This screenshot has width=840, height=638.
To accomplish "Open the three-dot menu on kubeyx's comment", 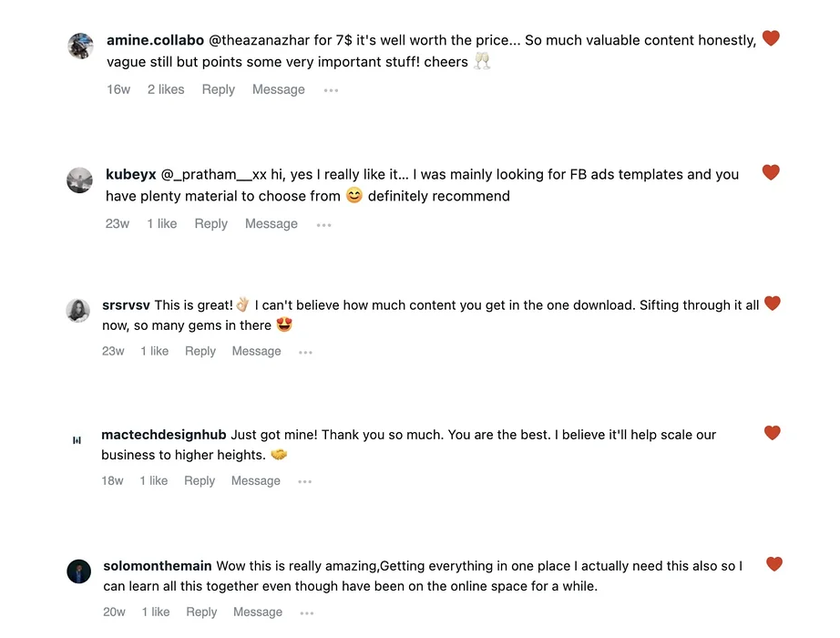I will 323,224.
